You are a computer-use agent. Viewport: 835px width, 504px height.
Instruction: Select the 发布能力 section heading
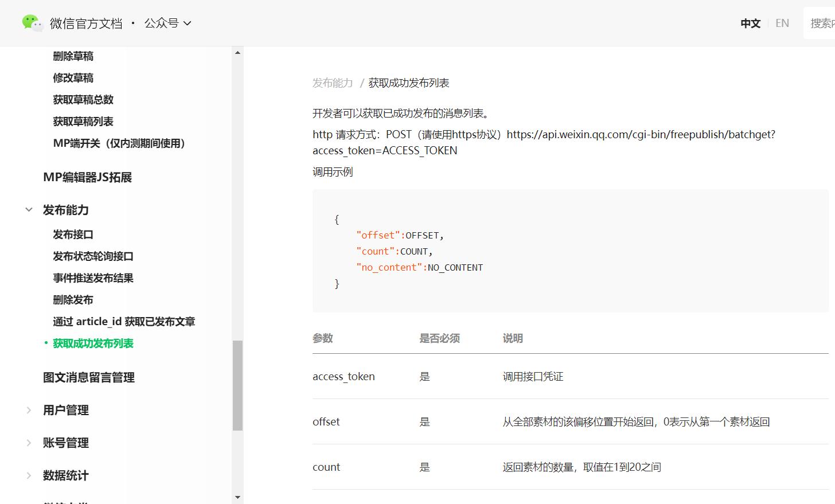(66, 210)
